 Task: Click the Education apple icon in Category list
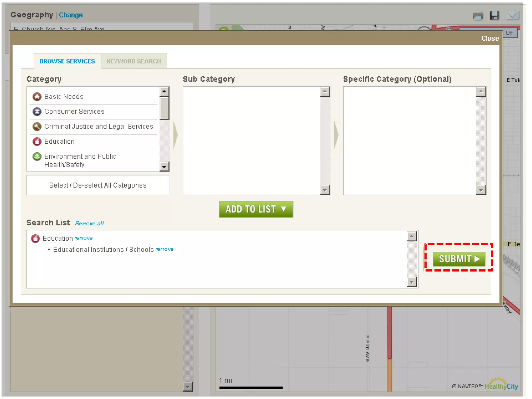pos(37,142)
